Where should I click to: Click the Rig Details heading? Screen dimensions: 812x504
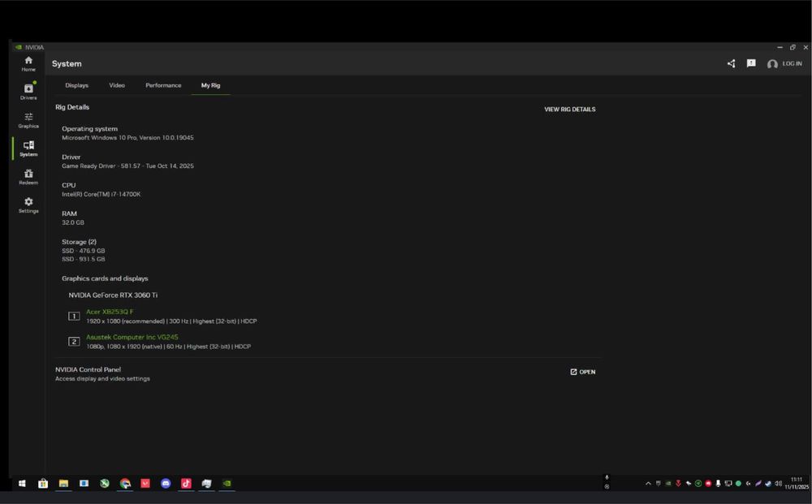click(x=72, y=107)
